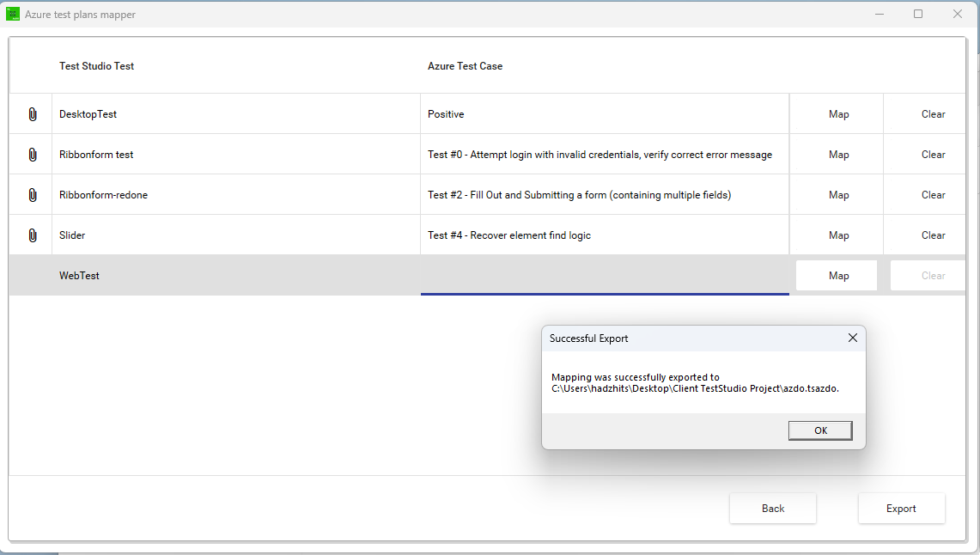Screen dimensions: 980x555
Task: Clear the DesktopTest mapping
Action: tap(933, 114)
